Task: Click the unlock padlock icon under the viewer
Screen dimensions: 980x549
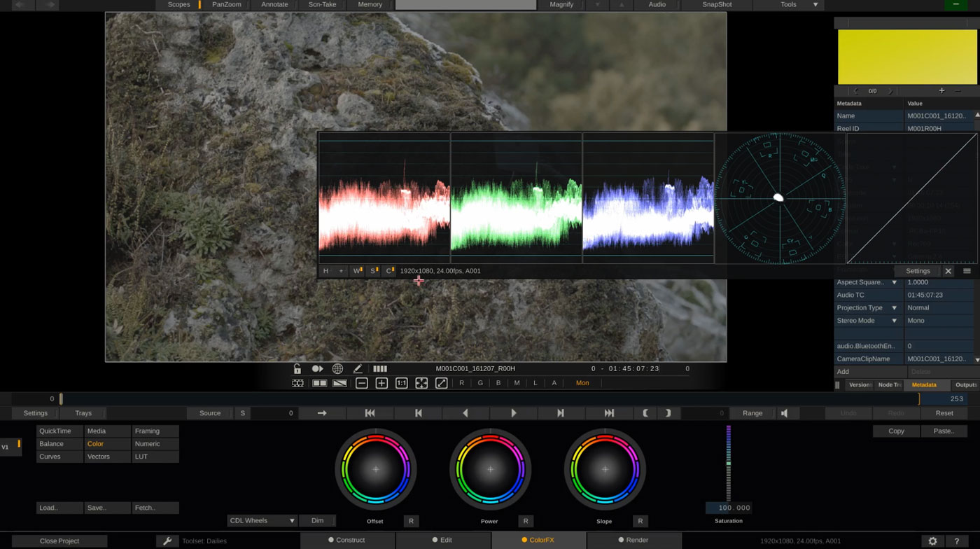Action: 297,369
